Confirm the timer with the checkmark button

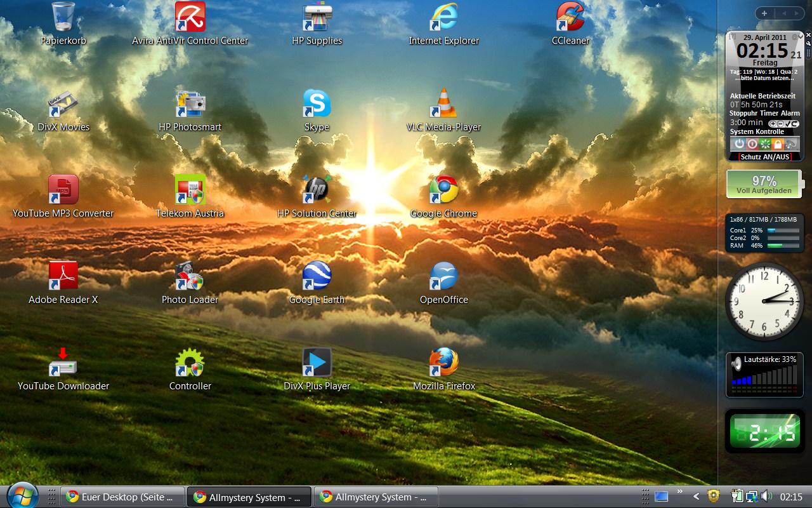[x=787, y=124]
